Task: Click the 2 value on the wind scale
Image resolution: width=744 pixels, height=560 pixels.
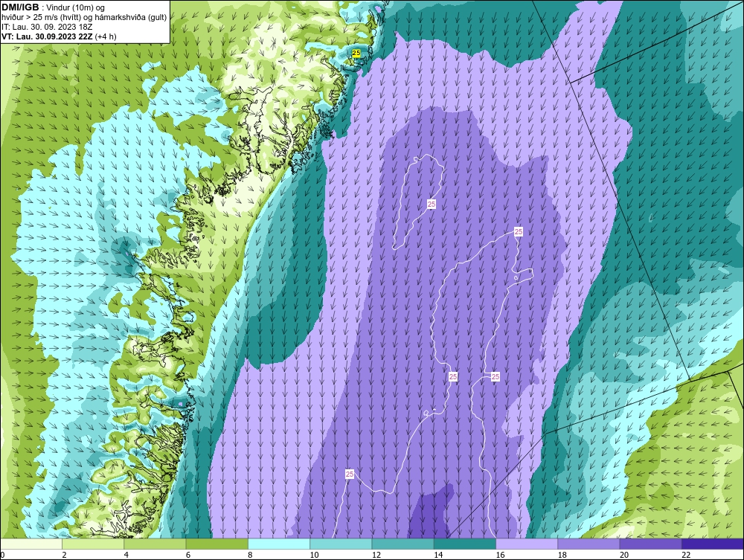Action: coord(64,555)
